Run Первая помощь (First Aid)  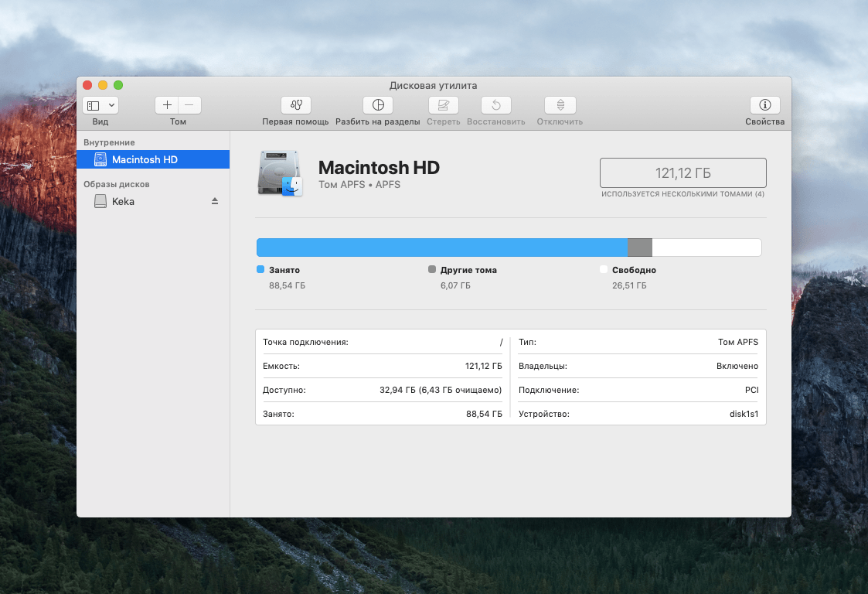click(296, 104)
